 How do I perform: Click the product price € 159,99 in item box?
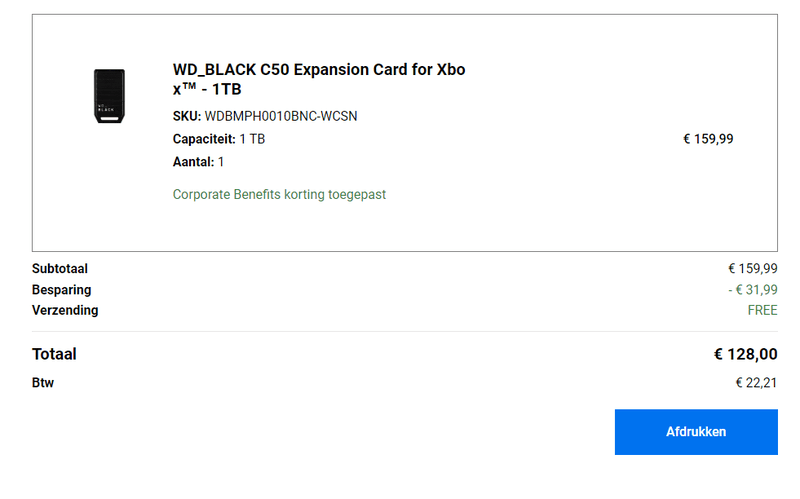pos(708,139)
